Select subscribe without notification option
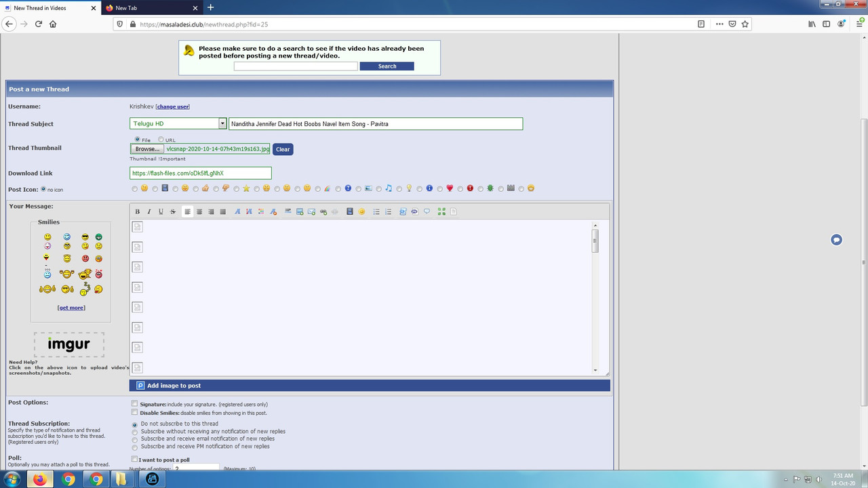 point(134,432)
